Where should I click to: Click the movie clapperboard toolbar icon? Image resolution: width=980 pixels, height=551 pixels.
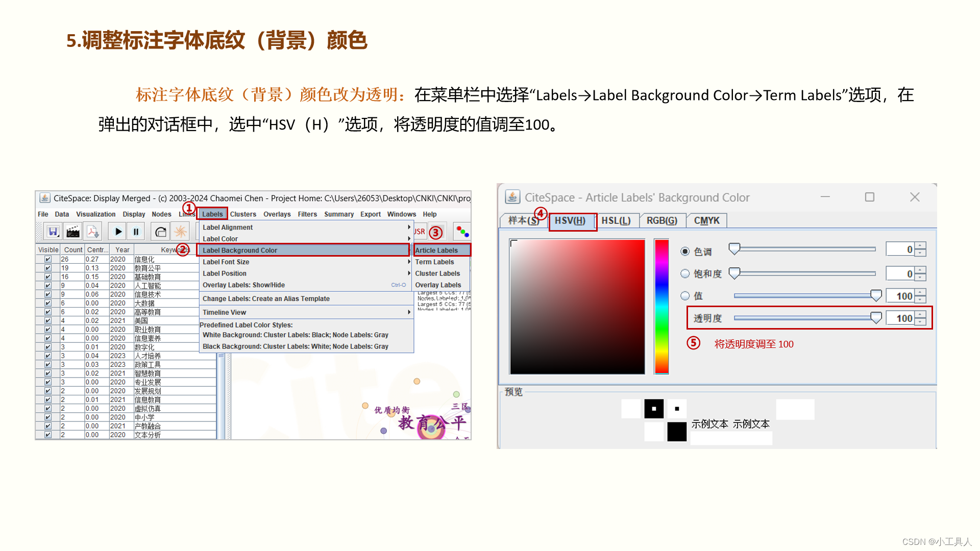[73, 232]
